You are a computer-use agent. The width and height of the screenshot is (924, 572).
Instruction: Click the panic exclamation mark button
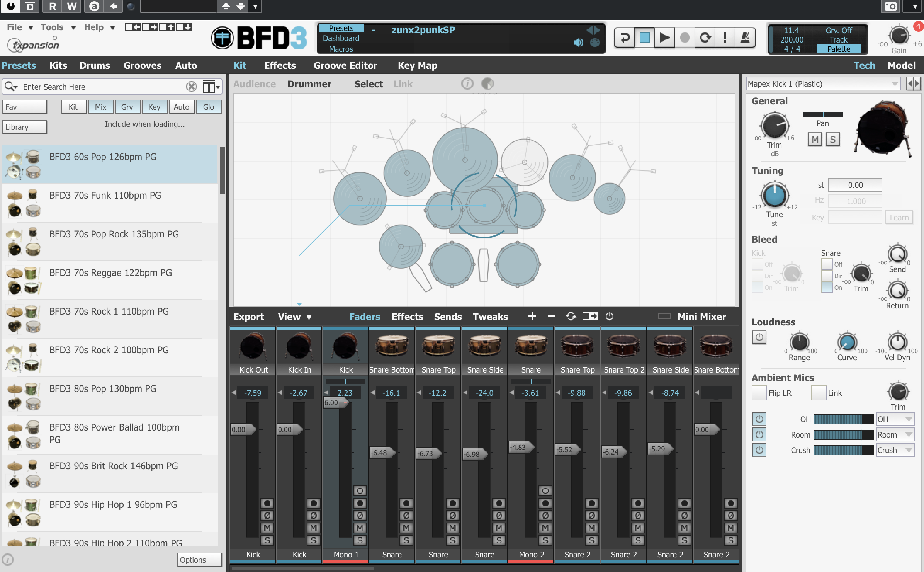[725, 38]
